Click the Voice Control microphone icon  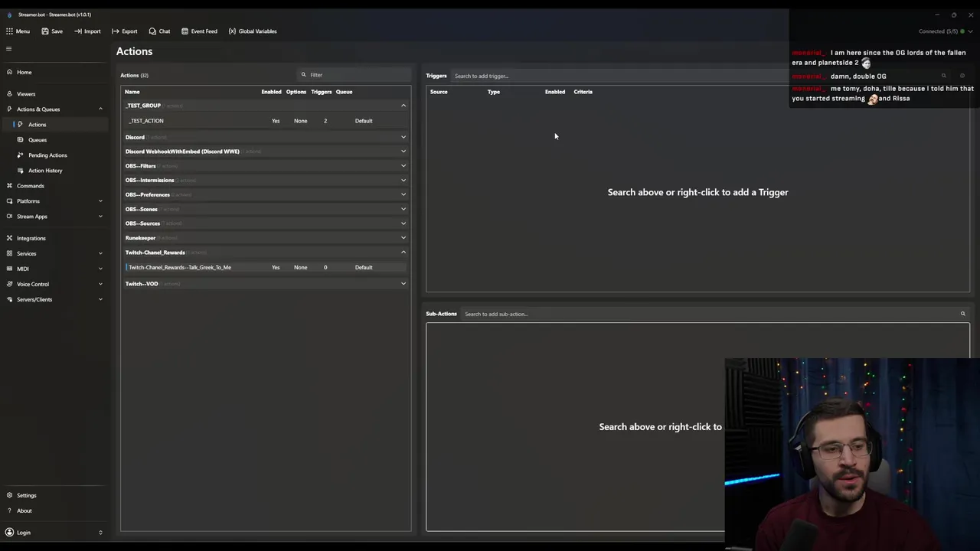point(9,284)
